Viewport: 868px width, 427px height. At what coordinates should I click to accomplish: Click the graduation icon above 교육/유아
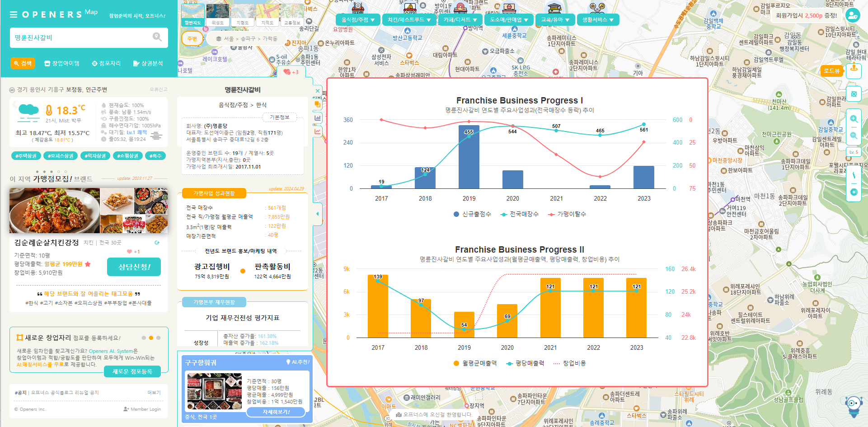[x=554, y=7]
